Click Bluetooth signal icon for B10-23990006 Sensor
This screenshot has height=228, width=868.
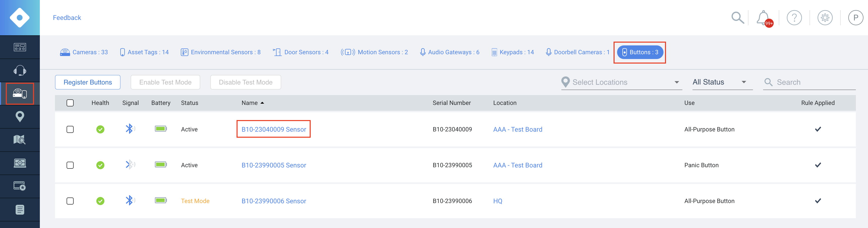[x=130, y=201]
